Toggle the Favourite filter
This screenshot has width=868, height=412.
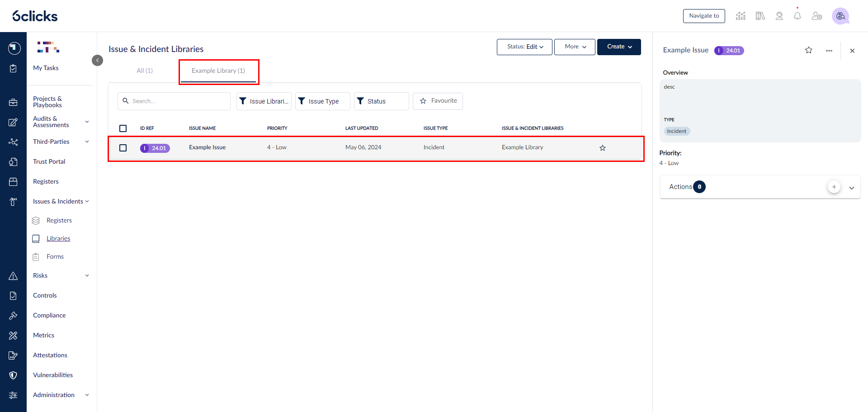tap(438, 101)
